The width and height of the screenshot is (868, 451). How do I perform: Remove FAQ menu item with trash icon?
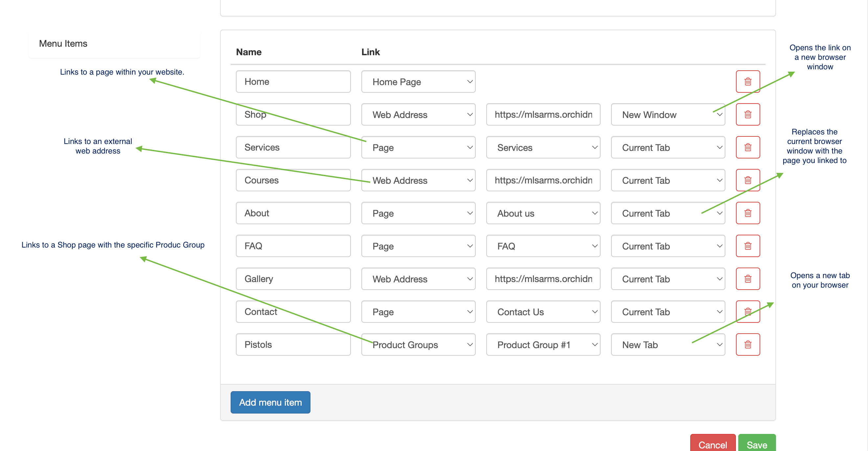click(747, 246)
